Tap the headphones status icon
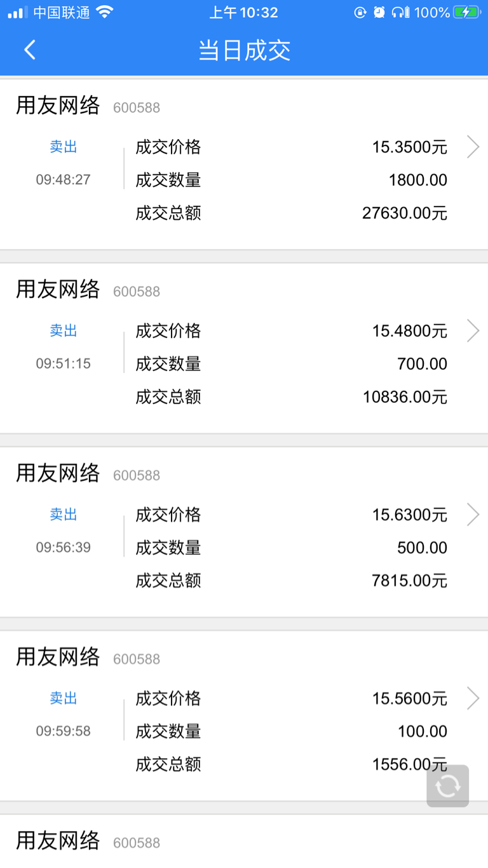This screenshot has width=488, height=868. point(400,12)
